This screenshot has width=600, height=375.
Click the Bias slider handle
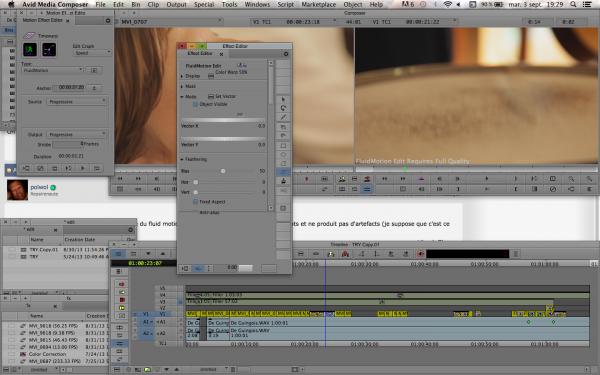pos(223,171)
